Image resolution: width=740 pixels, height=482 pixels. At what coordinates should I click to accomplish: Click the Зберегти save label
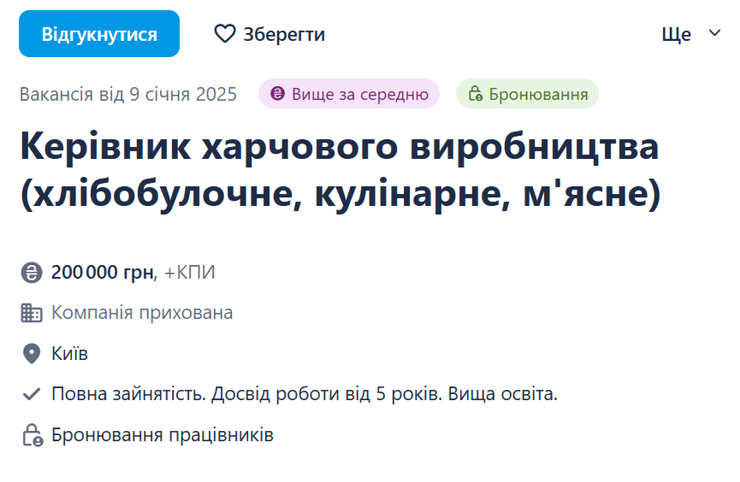284,34
